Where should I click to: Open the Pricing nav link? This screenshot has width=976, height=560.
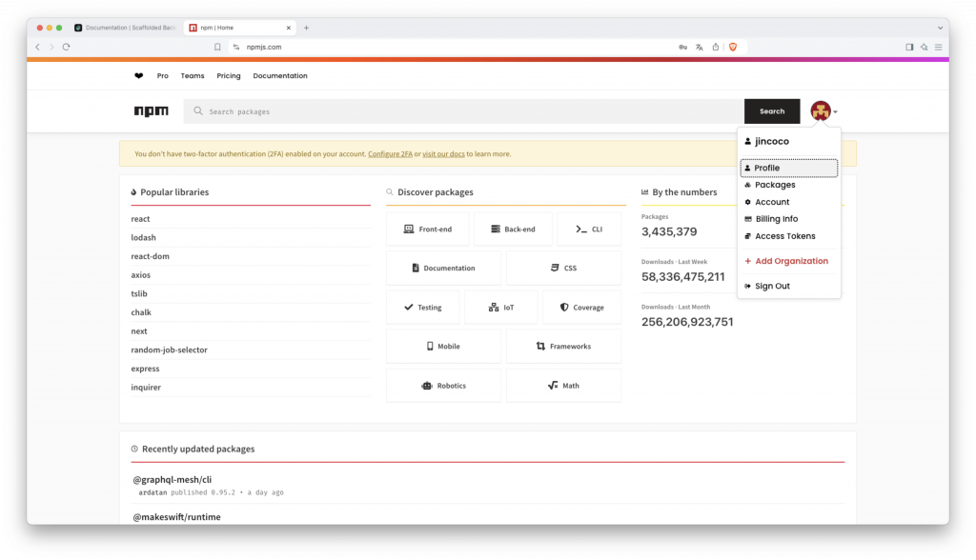(229, 76)
